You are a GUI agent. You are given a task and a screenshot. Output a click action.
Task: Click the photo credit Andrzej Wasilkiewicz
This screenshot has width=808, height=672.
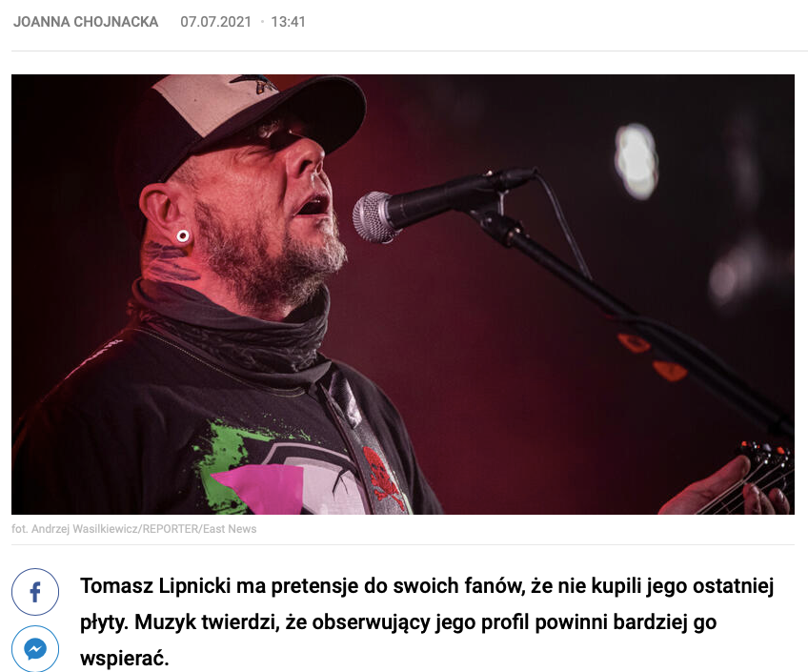(85, 529)
